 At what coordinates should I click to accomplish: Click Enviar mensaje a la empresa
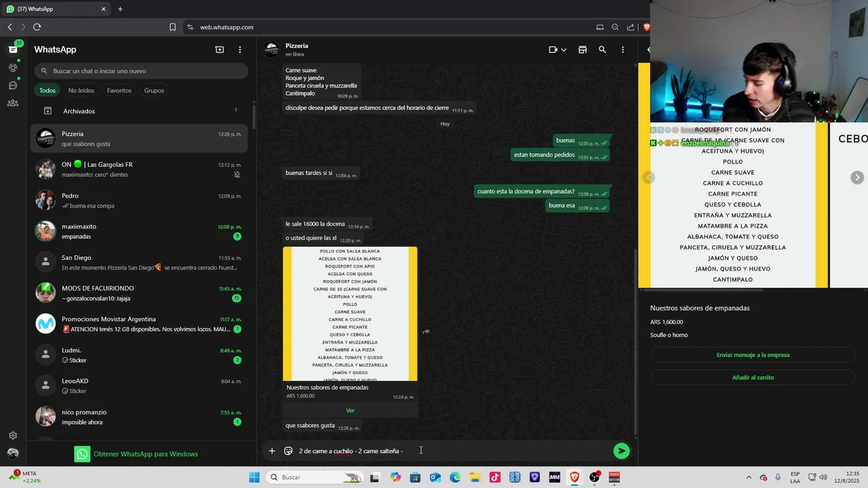point(753,355)
